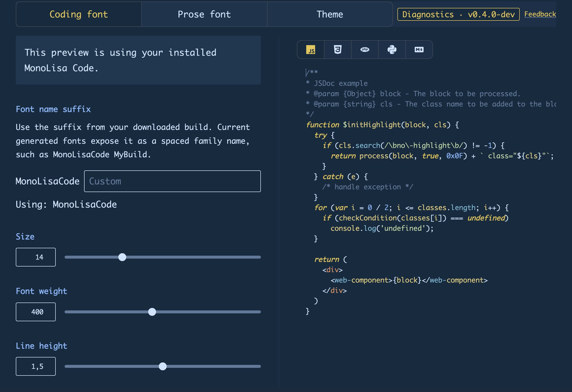The image size is (572, 392).
Task: Click the 'Size' section label
Action: tap(25, 237)
